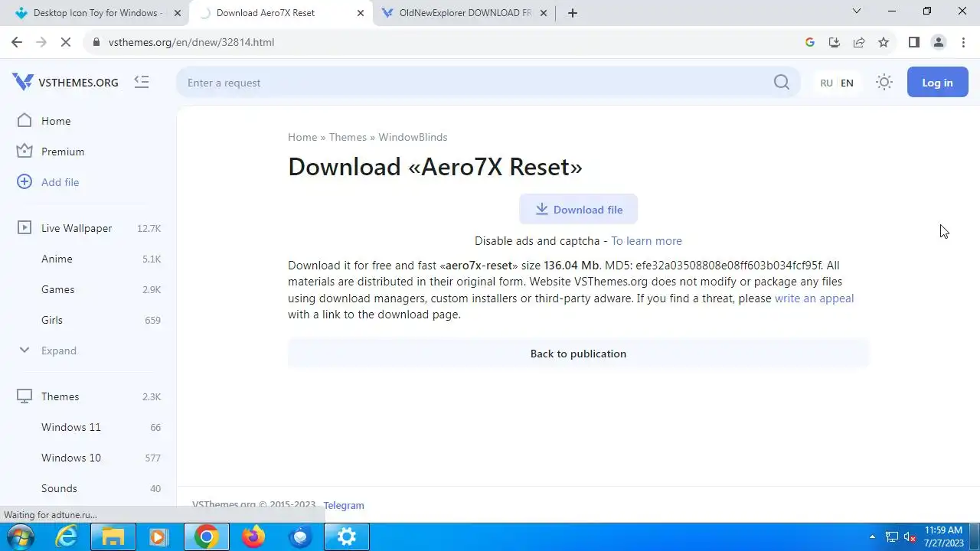
Task: Open the Chrome profile avatar
Action: point(939,42)
